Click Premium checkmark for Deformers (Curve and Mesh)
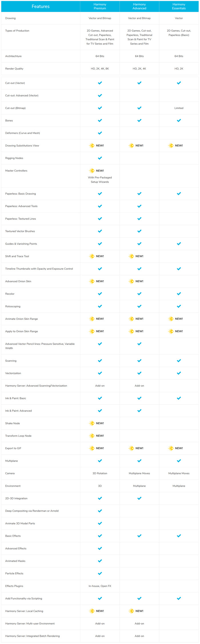The width and height of the screenshot is (200, 644). (x=100, y=133)
